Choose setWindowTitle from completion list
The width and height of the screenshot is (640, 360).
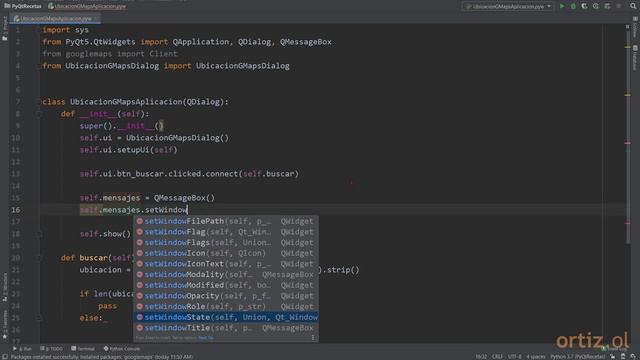pyautogui.click(x=226, y=328)
